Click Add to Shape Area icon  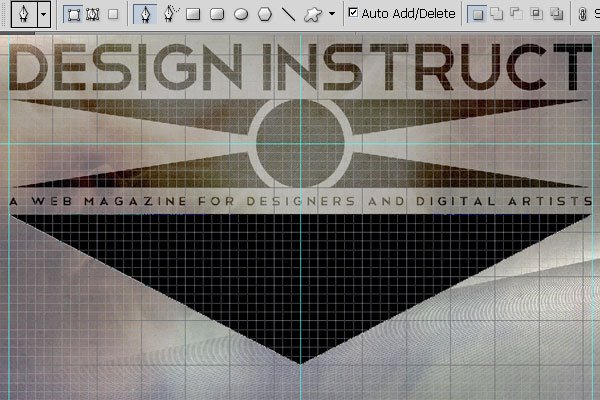(x=497, y=14)
